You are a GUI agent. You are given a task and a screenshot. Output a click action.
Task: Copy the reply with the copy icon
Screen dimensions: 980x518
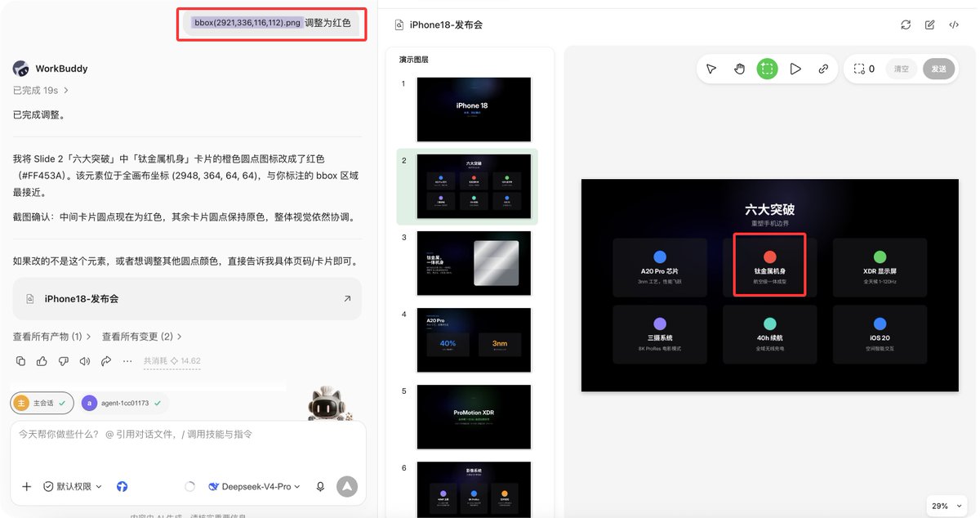(x=20, y=361)
